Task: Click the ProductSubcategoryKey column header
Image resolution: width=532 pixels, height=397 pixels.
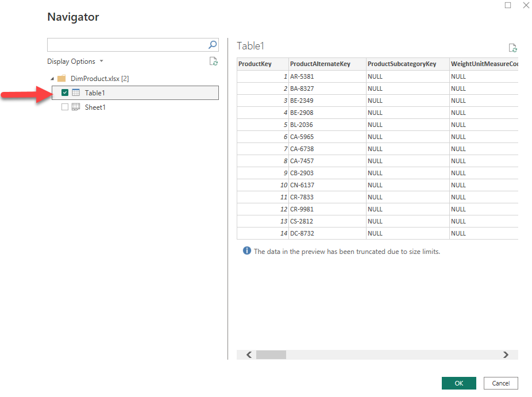Action: click(x=402, y=64)
